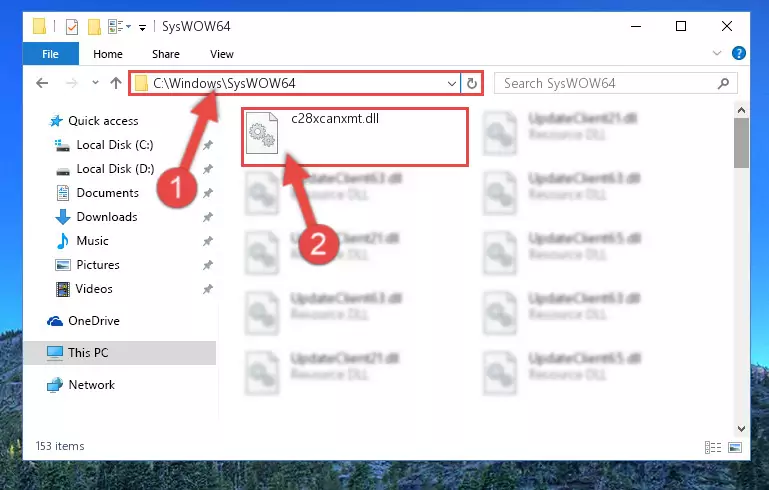Refresh the SysWOW64 folder view
Viewport: 769px width, 490px height.
tap(472, 83)
